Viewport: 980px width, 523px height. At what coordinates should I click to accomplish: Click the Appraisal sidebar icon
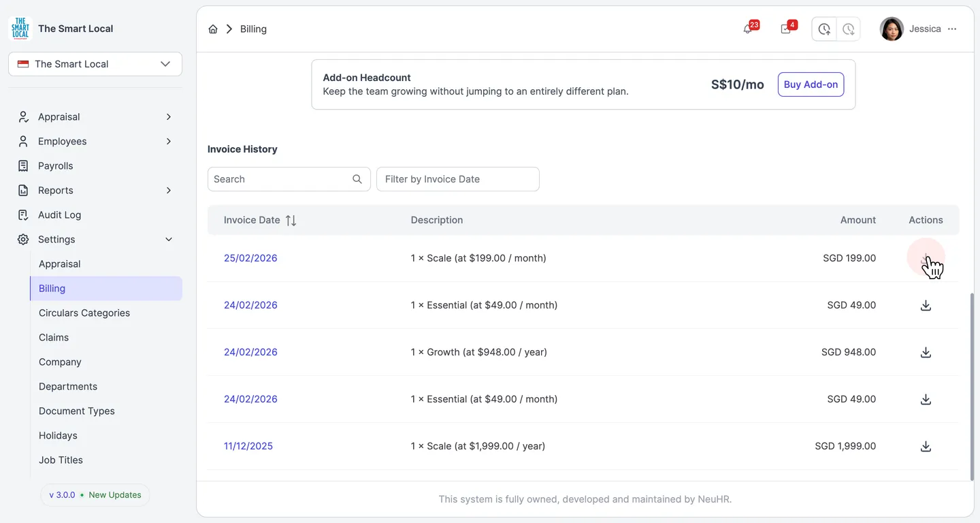pos(23,117)
